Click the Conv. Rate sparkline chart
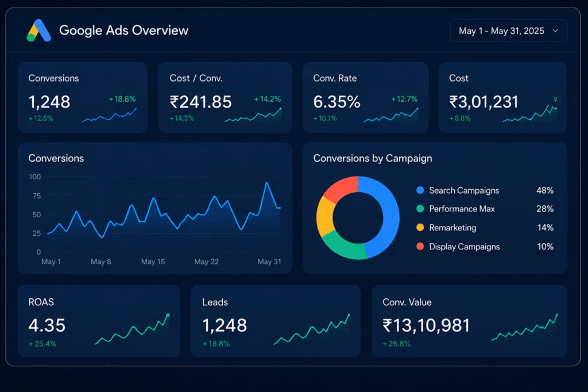 click(391, 115)
